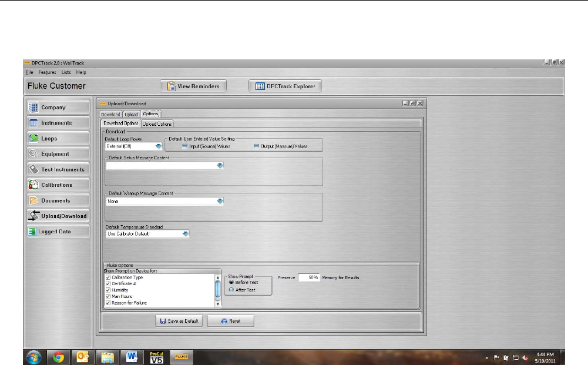588x365 pixels.
Task: Switch to the Download tab
Action: (x=110, y=115)
